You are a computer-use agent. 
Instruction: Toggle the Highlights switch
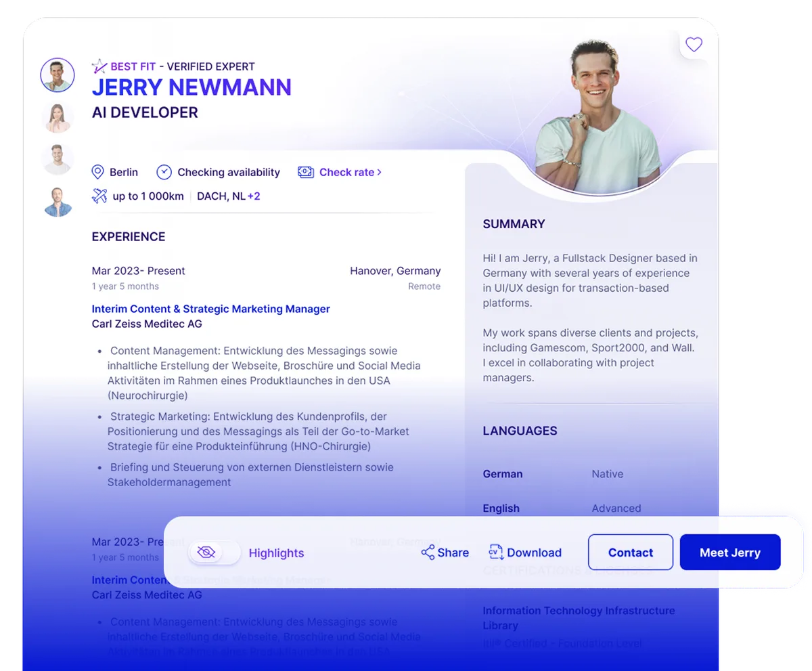(x=215, y=553)
